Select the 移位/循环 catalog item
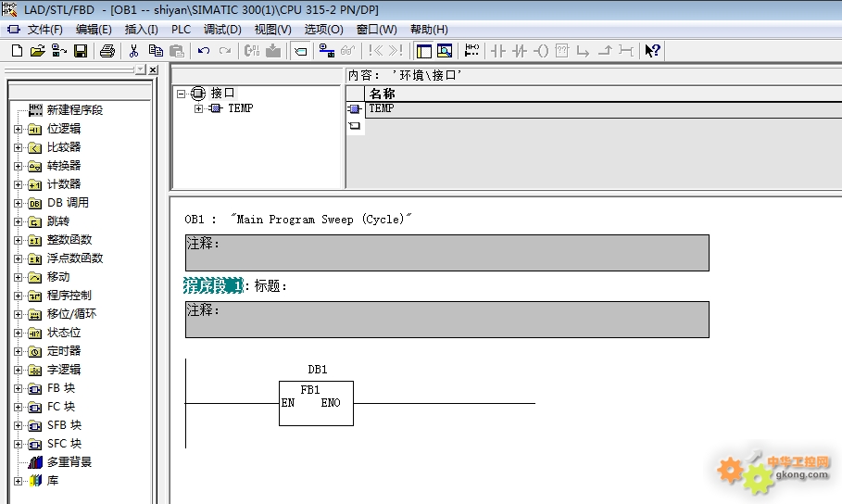Screen dimensions: 842x504 click(72, 314)
